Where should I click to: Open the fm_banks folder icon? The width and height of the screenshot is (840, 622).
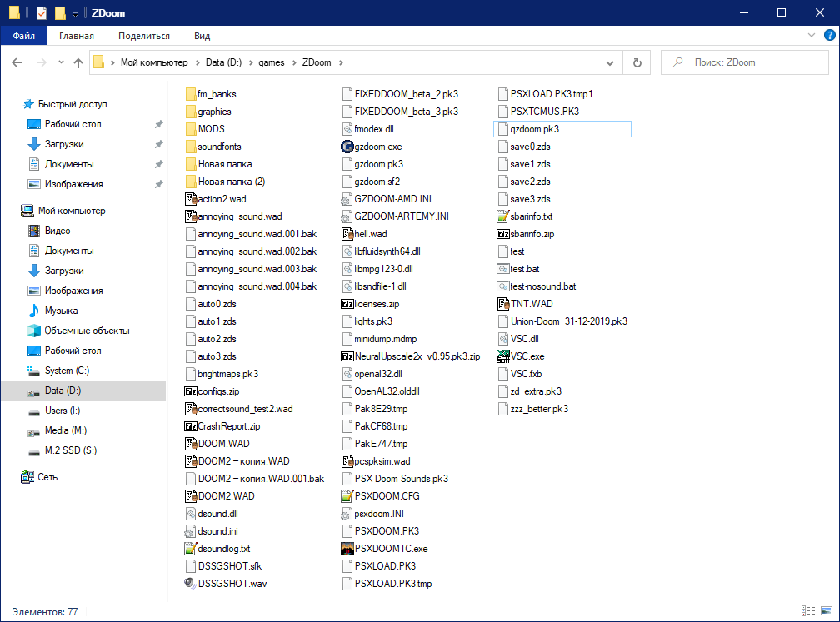190,94
